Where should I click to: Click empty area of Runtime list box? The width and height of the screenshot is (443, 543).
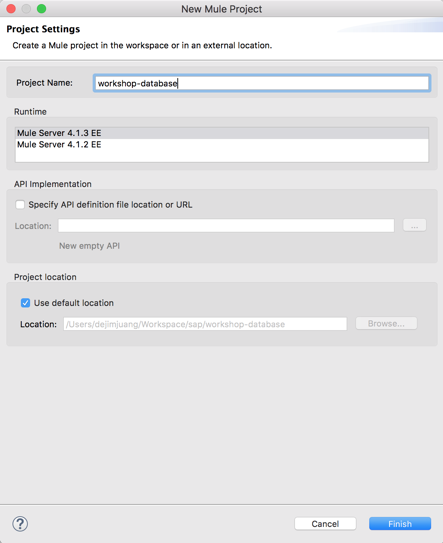tap(222, 156)
